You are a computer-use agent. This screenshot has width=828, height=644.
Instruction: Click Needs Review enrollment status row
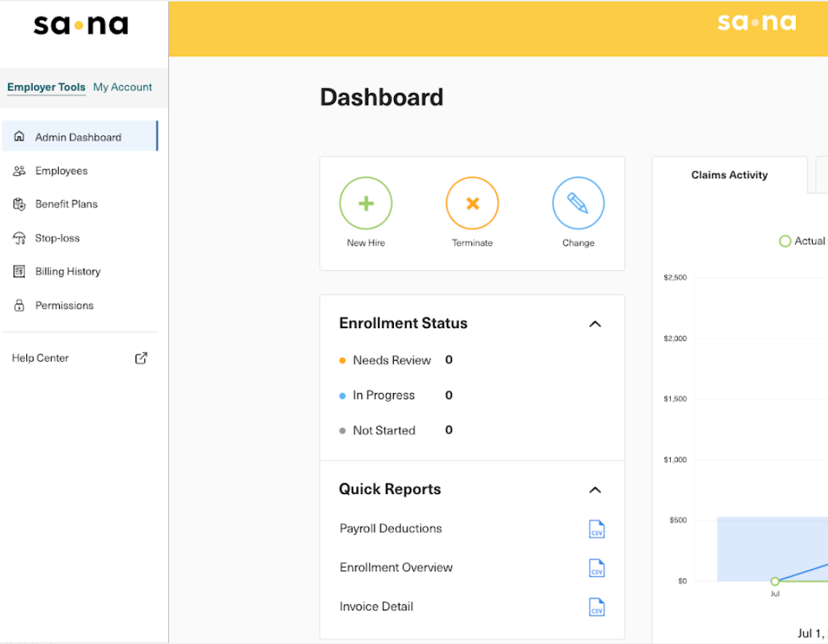tap(396, 360)
